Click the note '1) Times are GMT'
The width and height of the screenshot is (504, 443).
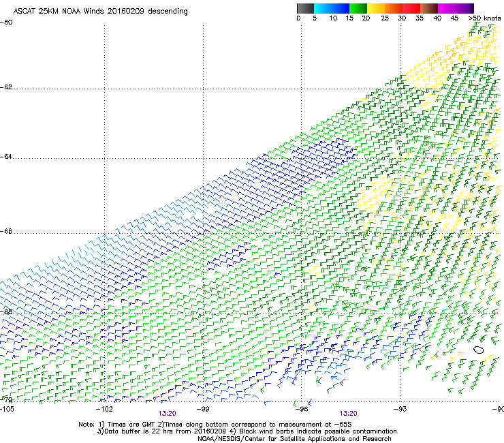[x=127, y=425]
